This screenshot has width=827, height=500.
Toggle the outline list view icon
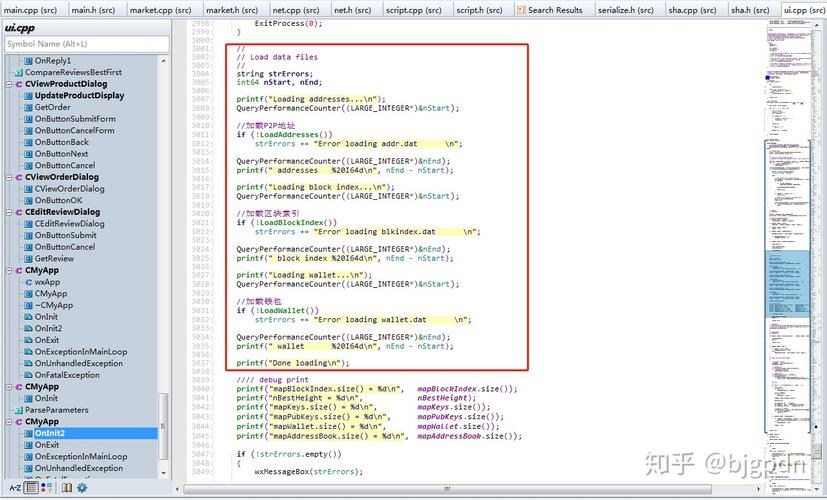32,488
